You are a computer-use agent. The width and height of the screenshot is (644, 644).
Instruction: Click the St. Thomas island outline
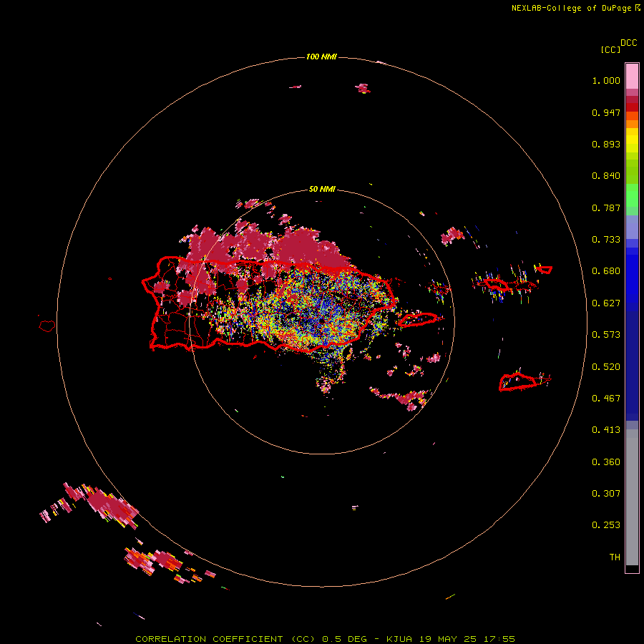coord(496,284)
